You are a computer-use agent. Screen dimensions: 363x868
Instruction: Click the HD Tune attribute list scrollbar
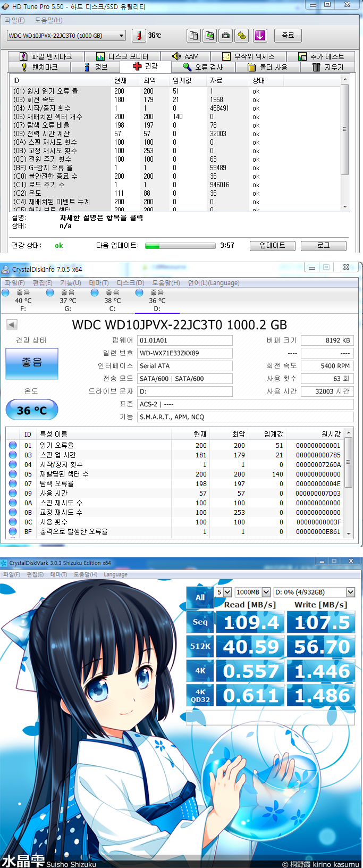pos(345,143)
